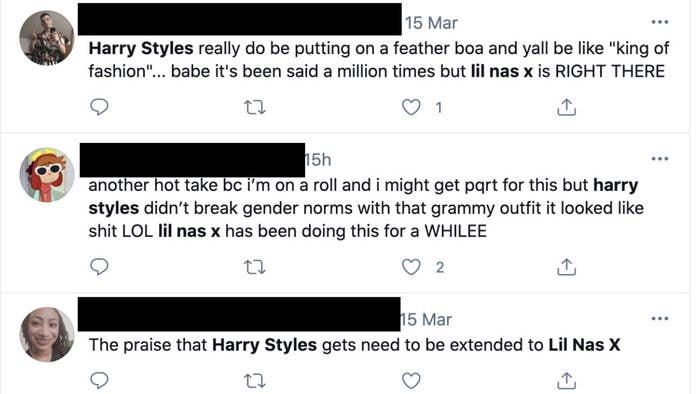Retweet the feather boa tweet
Image resolution: width=700 pixels, height=394 pixels.
pos(255,107)
